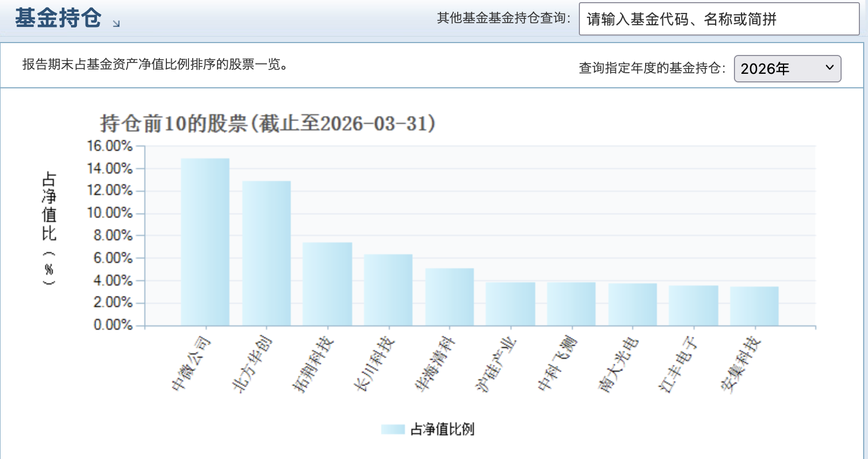
Task: Click the 拓荆科技 axis label
Action: (313, 364)
